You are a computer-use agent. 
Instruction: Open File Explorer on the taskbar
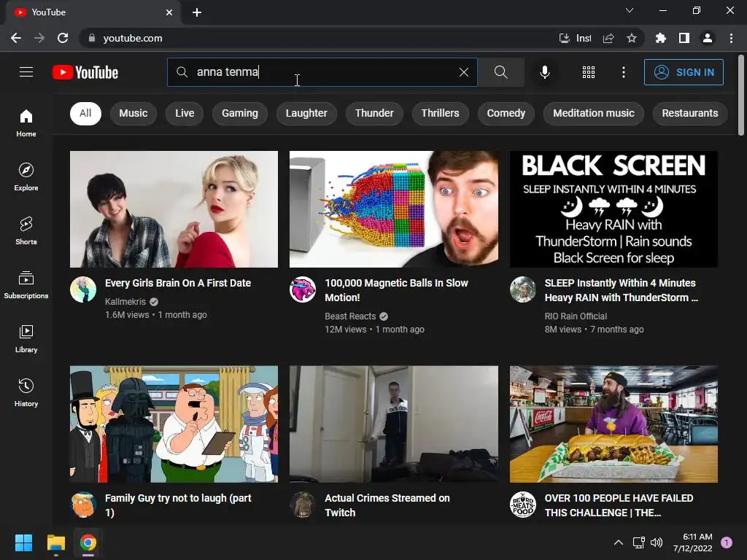(55, 542)
